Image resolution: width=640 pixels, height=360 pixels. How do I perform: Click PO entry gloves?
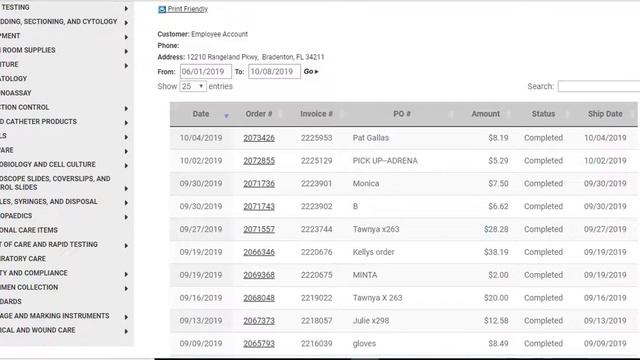pos(364,344)
